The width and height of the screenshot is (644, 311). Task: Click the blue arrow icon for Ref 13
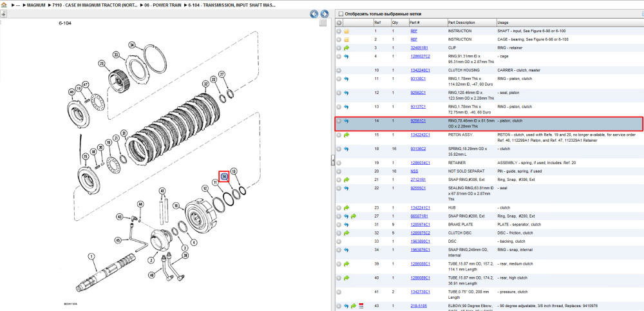pyautogui.click(x=346, y=107)
